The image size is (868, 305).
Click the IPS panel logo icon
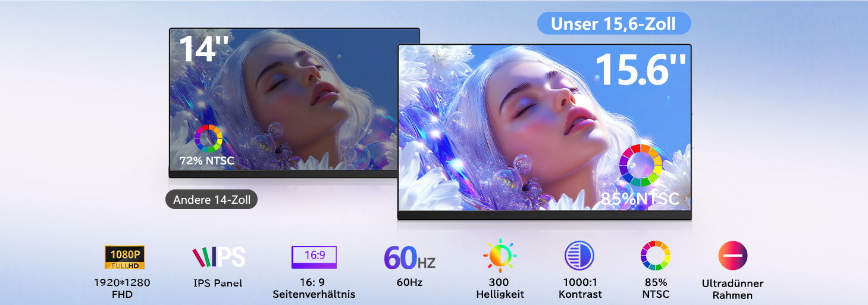tap(218, 257)
